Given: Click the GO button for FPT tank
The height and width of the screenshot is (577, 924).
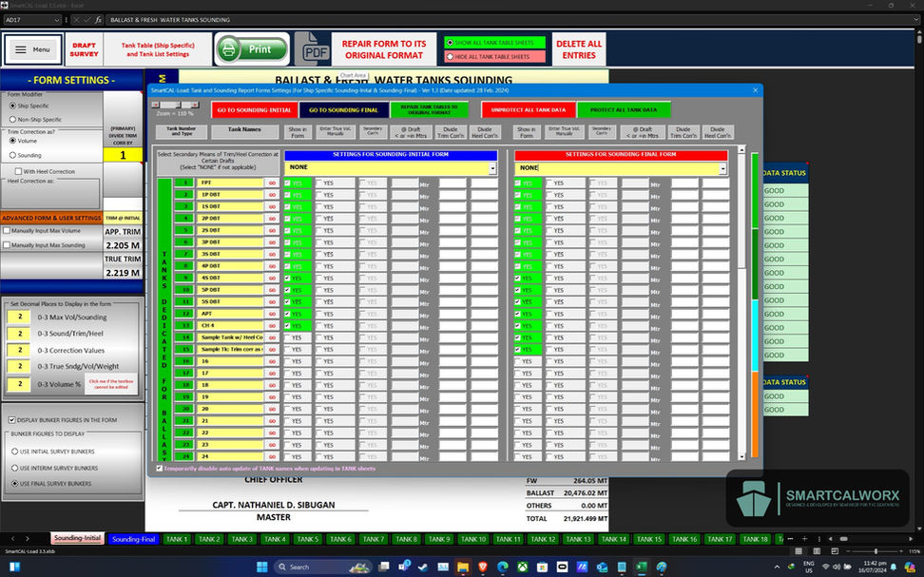Looking at the screenshot, I should pos(272,183).
